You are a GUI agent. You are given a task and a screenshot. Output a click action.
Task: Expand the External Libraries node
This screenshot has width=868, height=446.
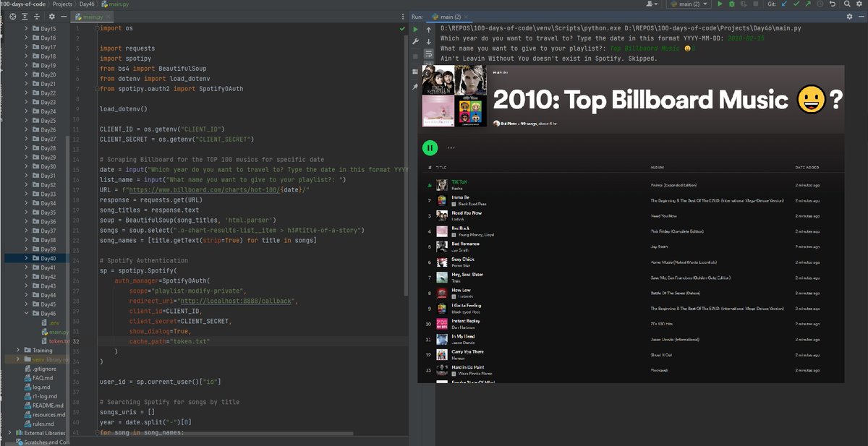pyautogui.click(x=9, y=433)
